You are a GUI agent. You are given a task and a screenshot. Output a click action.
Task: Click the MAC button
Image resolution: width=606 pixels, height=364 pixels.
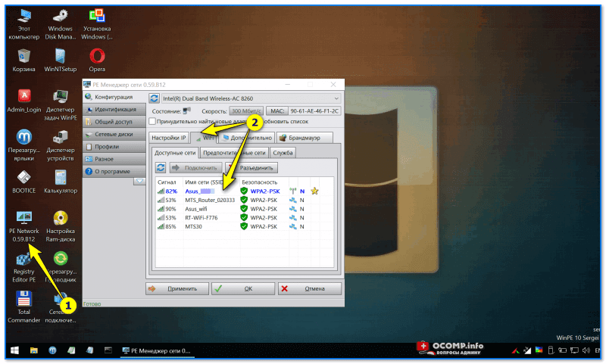pos(276,110)
